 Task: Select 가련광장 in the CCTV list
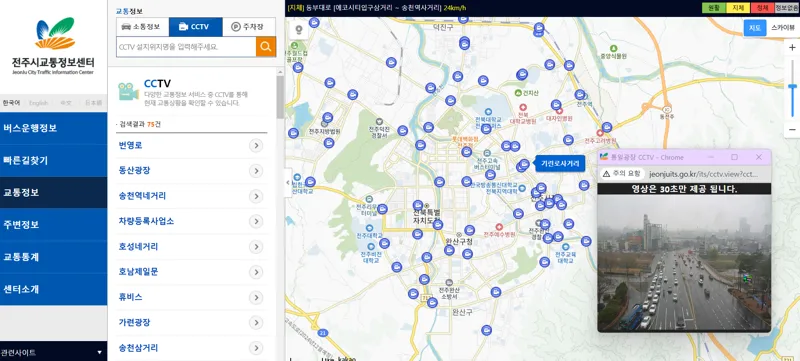coord(134,322)
